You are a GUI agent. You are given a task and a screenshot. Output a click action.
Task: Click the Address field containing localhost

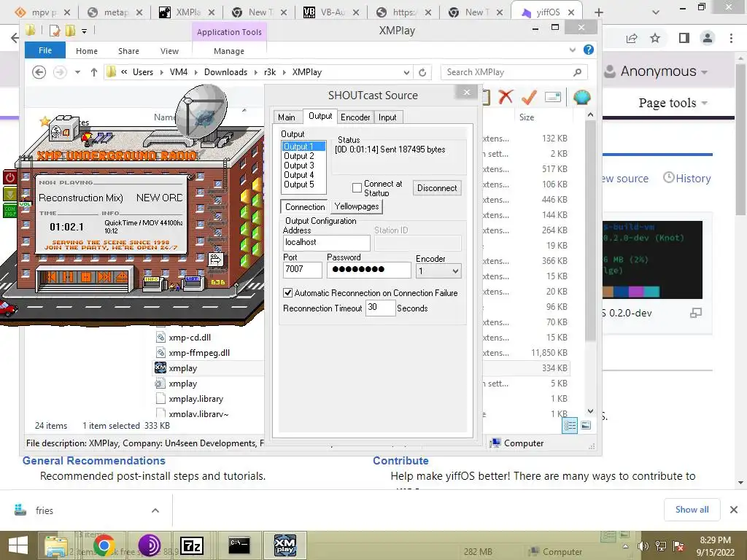[326, 242]
